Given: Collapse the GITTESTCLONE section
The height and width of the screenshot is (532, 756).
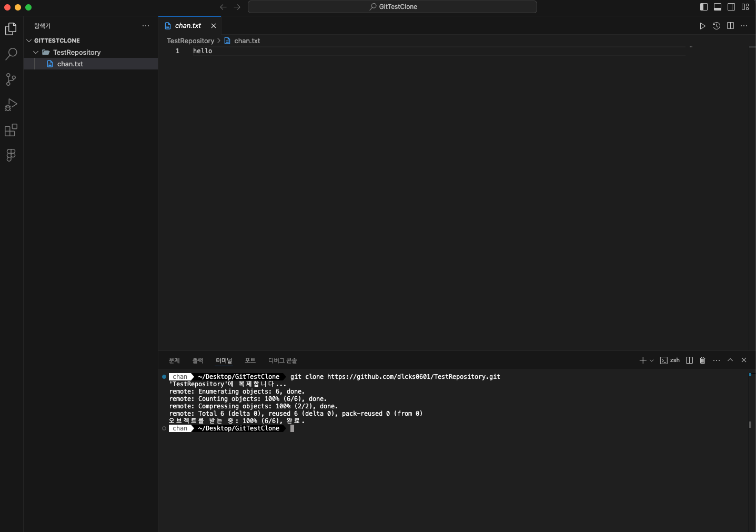Looking at the screenshot, I should pyautogui.click(x=29, y=41).
